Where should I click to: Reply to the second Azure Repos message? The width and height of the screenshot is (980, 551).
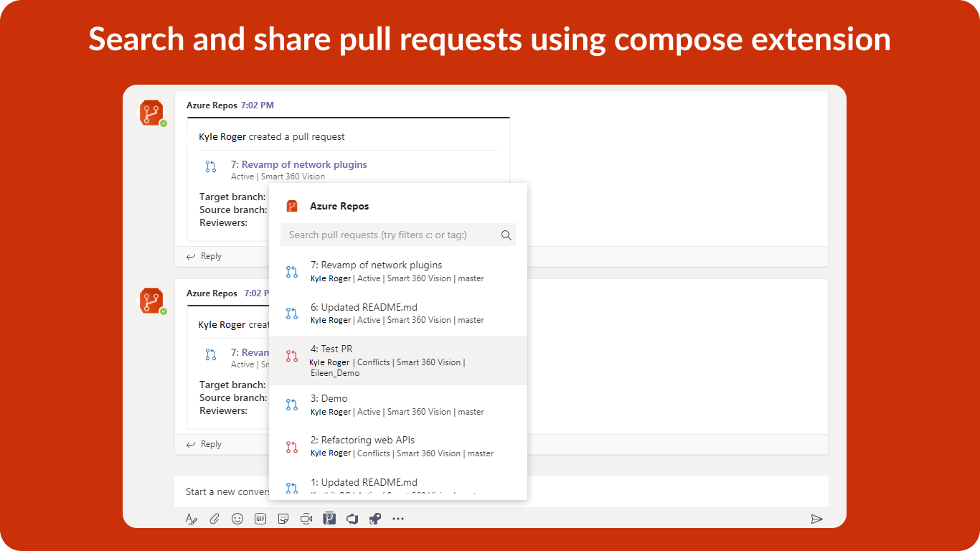click(x=204, y=444)
